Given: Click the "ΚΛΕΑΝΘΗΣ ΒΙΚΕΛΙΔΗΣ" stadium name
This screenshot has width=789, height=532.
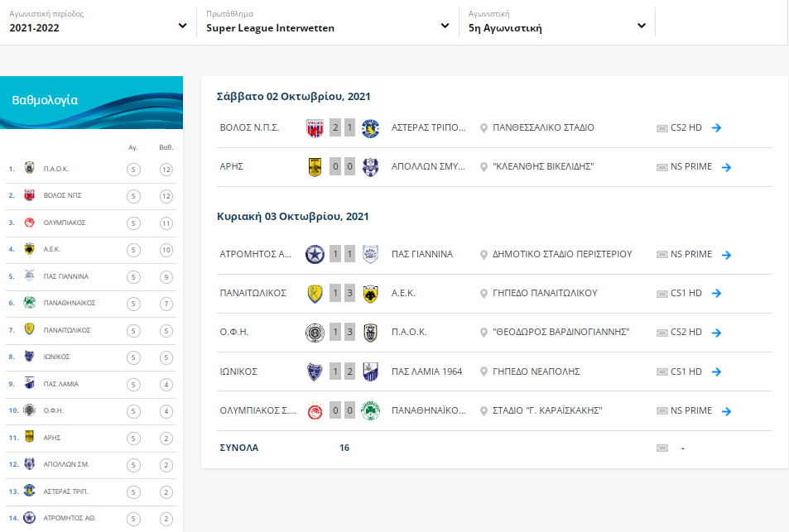Looking at the screenshot, I should pos(543,167).
